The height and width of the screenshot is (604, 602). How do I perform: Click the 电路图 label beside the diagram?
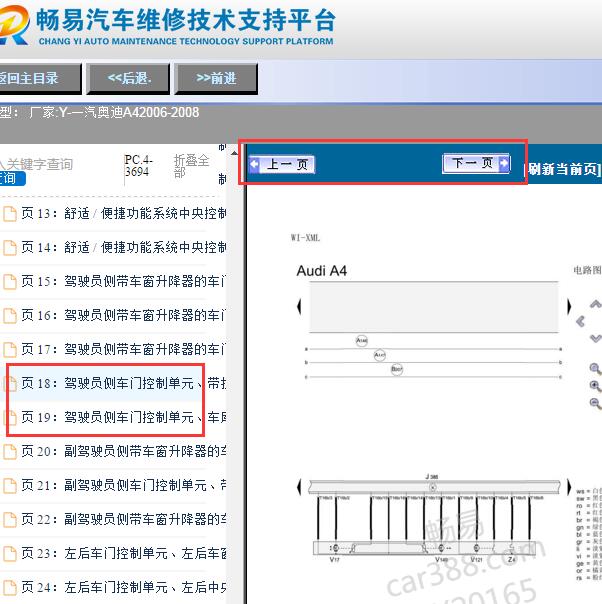click(587, 270)
